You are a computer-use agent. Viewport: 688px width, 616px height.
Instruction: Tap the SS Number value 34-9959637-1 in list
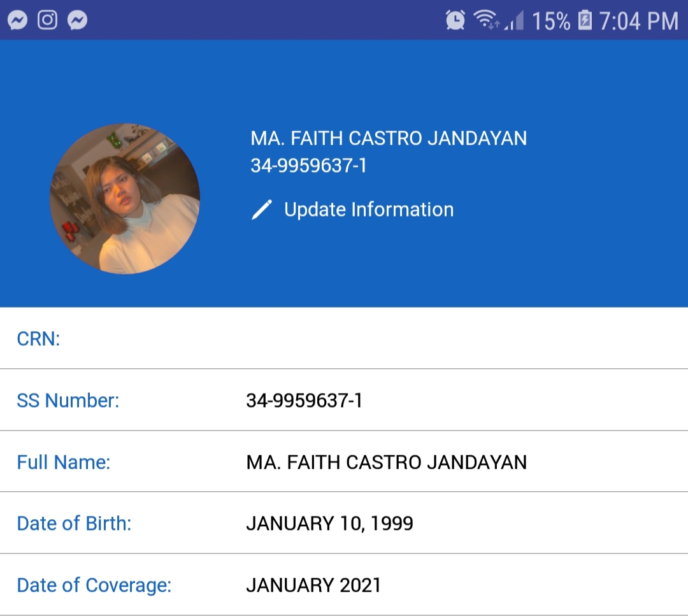(x=304, y=401)
